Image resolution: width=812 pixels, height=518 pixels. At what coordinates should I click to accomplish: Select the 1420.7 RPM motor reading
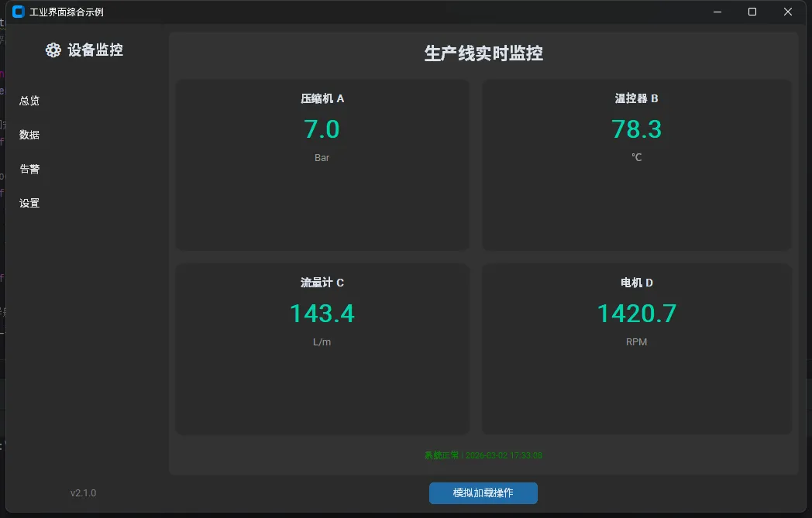(x=636, y=314)
